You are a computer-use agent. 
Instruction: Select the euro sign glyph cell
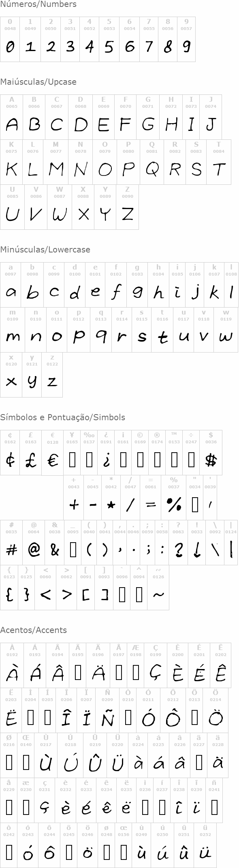[x=52, y=453]
